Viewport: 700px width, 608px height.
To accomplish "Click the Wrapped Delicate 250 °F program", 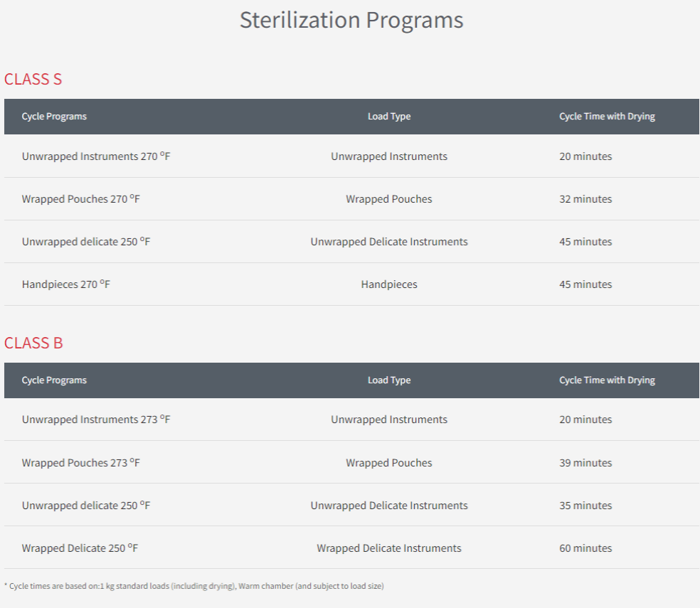I will click(x=80, y=548).
